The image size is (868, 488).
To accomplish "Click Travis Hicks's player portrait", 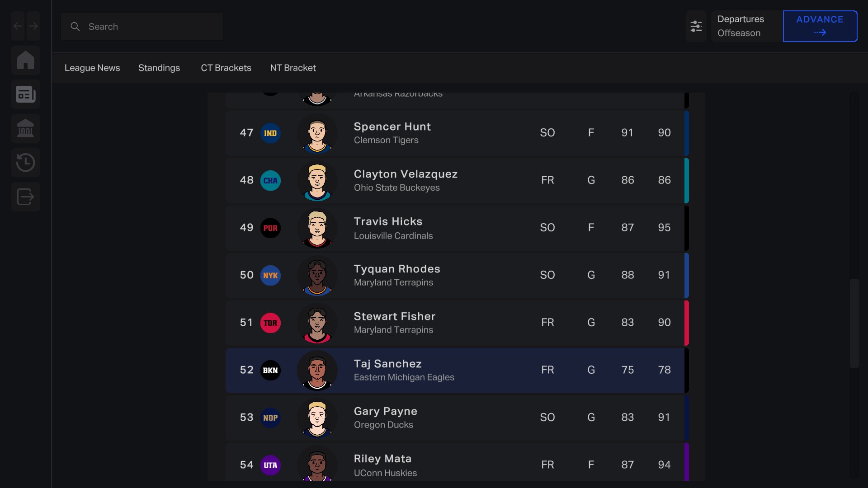I will pos(317,228).
